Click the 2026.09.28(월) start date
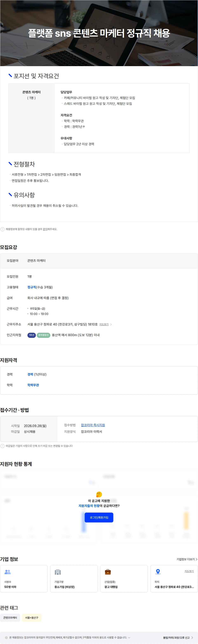198x644 pixels. pyautogui.click(x=35, y=426)
